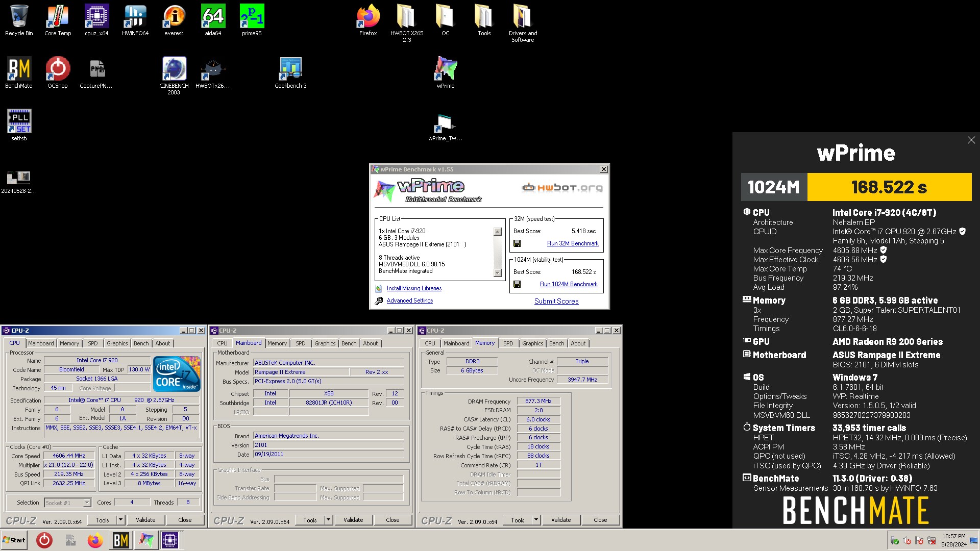Open Drivers and Software folder
Image resolution: width=980 pixels, height=551 pixels.
click(523, 23)
